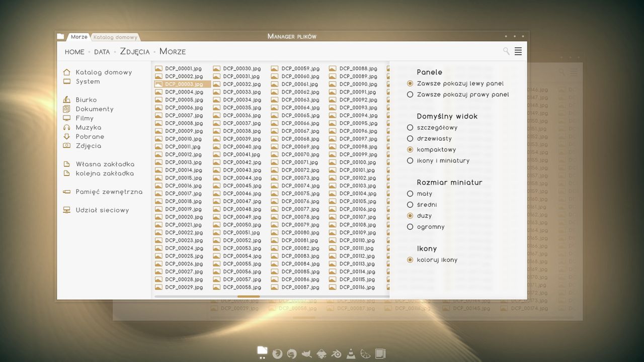Click the search icon in the background window
644x362 pixels.
coord(561,73)
